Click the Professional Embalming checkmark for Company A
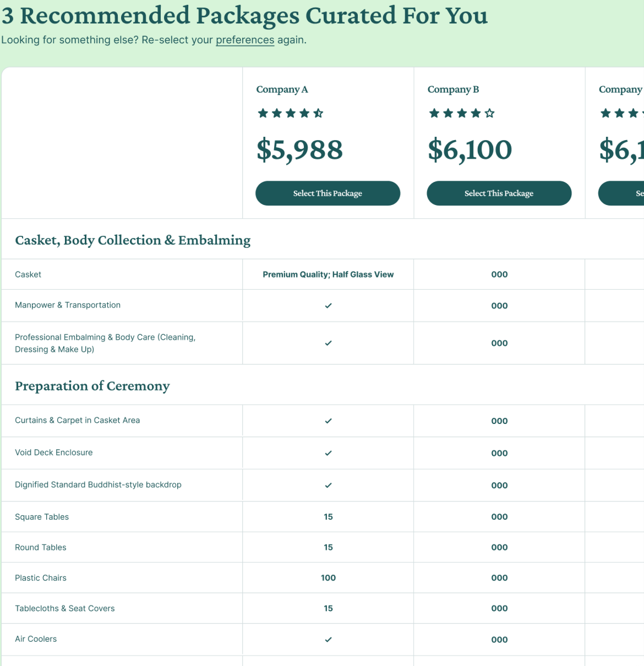The height and width of the screenshot is (666, 644). point(328,343)
